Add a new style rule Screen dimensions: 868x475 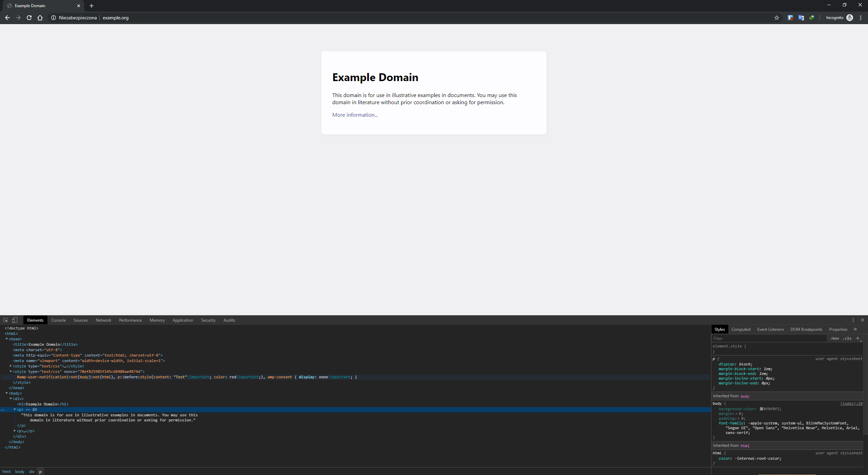coord(859,338)
